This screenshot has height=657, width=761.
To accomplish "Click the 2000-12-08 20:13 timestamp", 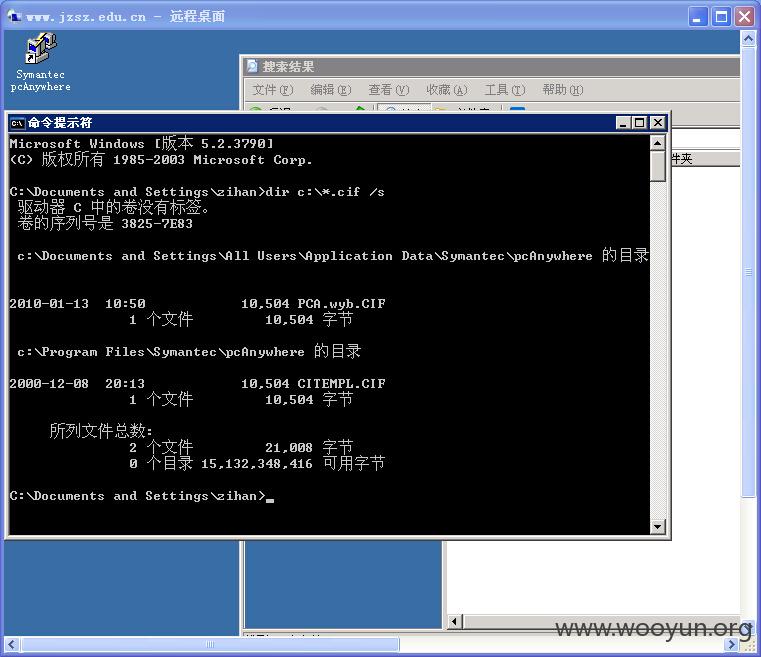I will pyautogui.click(x=78, y=384).
